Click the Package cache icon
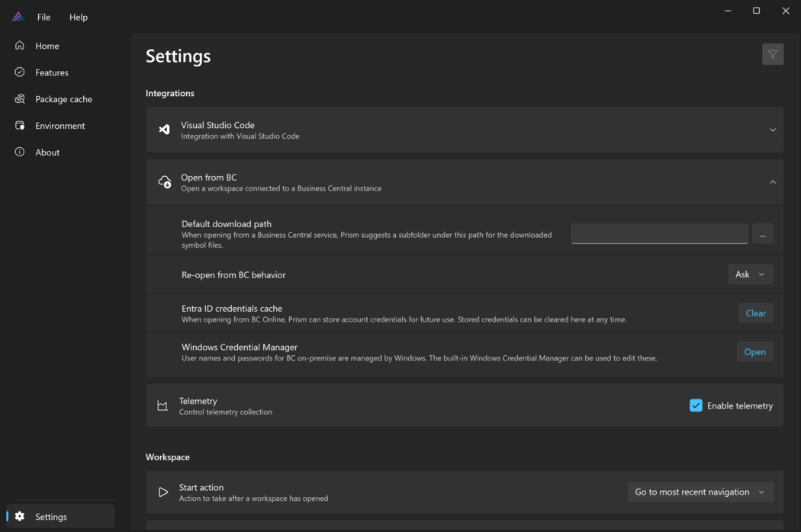 19,98
